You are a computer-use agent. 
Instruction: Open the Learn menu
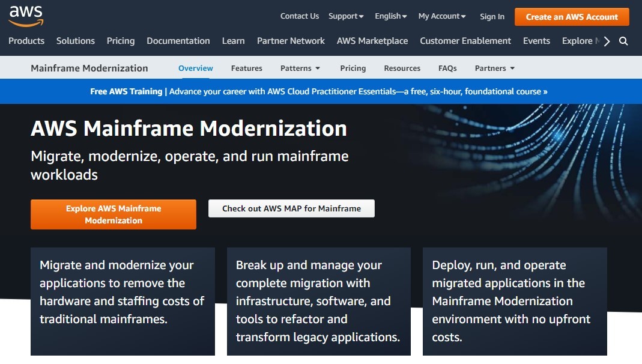tap(234, 41)
